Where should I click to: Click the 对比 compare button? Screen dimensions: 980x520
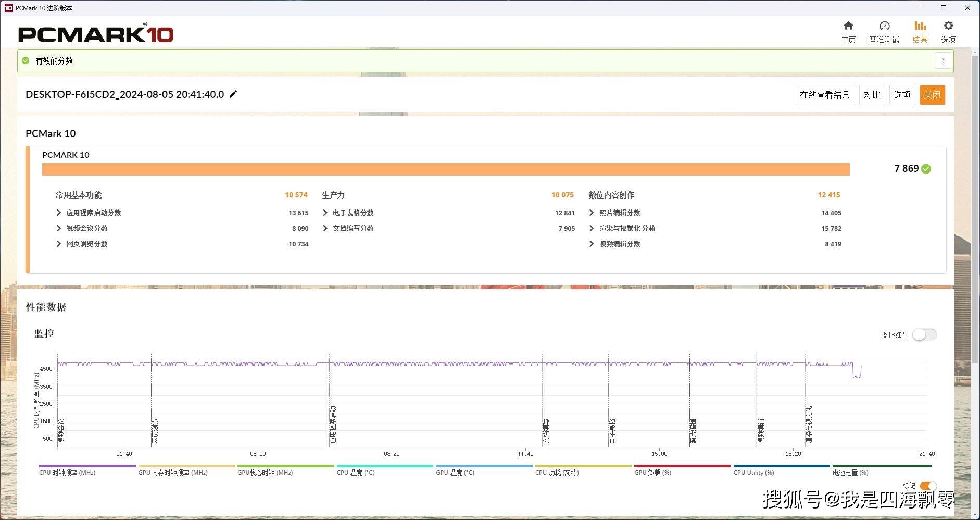coord(872,95)
